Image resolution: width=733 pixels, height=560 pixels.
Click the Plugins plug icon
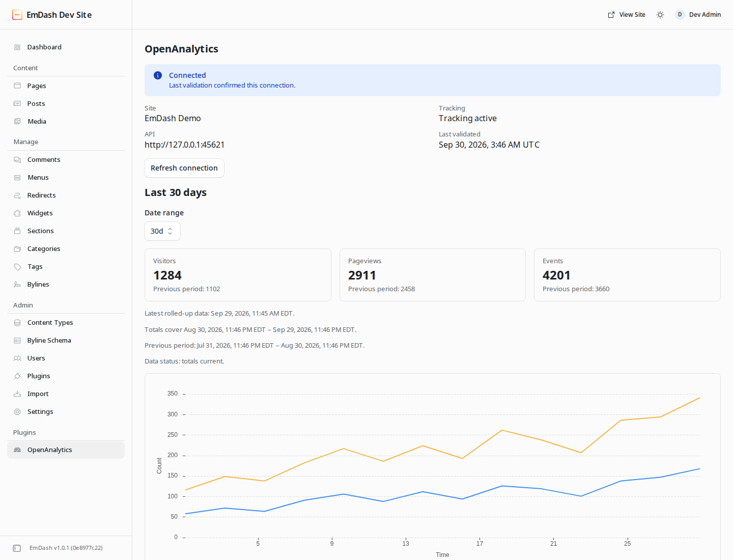coord(17,376)
